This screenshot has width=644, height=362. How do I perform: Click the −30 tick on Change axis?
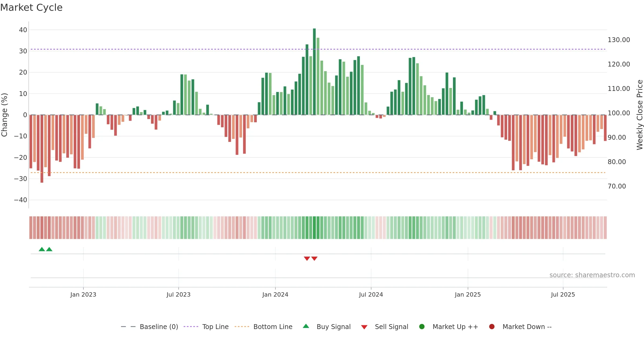click(21, 179)
